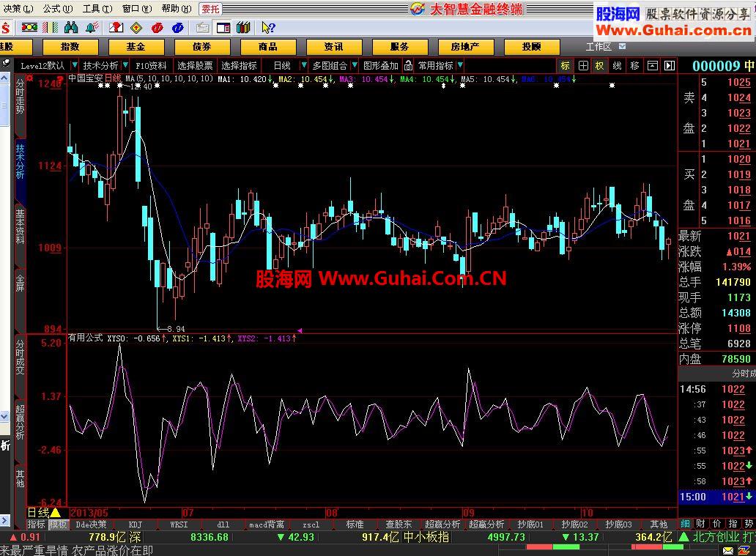The height and width of the screenshot is (556, 756).
Task: Click the traffic light toolbar icon
Action: pyautogui.click(x=29, y=28)
